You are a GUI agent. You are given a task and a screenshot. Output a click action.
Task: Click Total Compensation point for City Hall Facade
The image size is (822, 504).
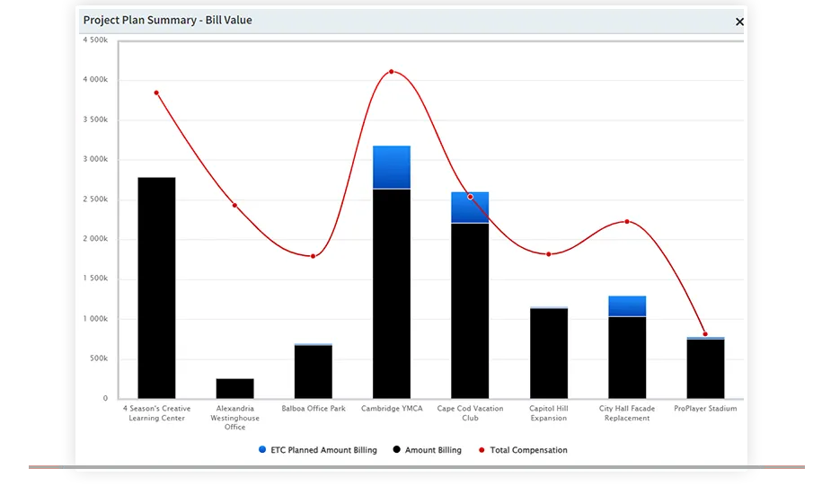pos(627,221)
